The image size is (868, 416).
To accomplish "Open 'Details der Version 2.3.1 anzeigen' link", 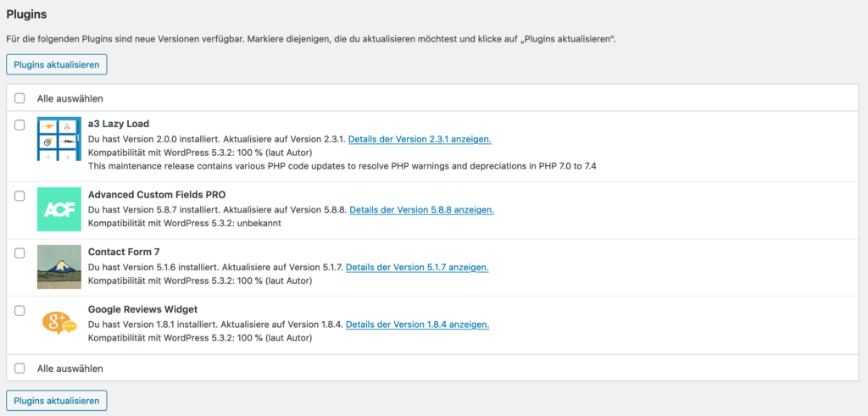I will tap(420, 140).
